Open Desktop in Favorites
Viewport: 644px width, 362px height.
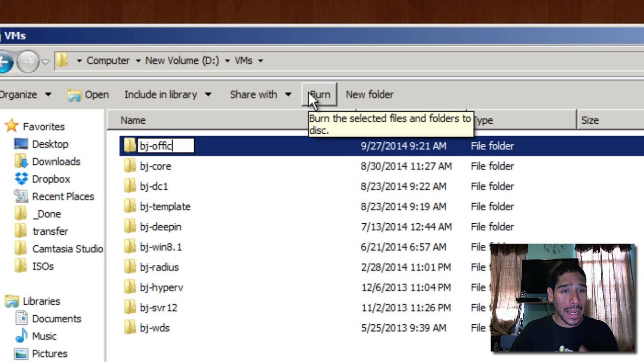click(50, 144)
